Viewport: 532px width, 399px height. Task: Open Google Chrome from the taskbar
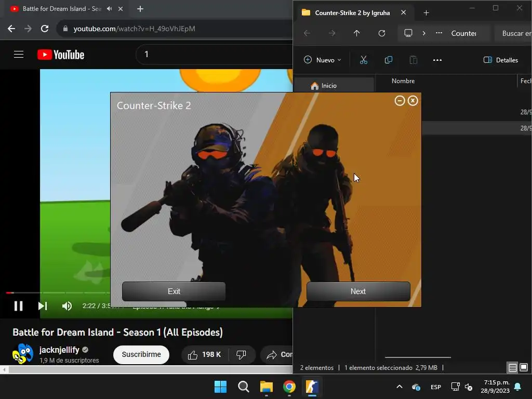coord(289,387)
